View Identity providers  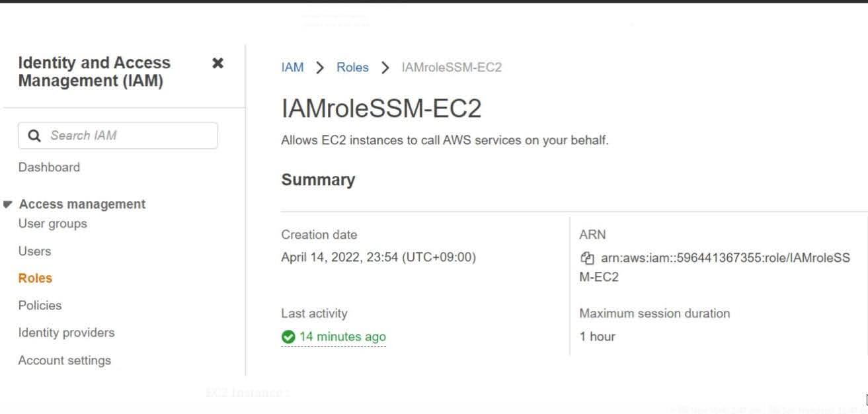(65, 332)
